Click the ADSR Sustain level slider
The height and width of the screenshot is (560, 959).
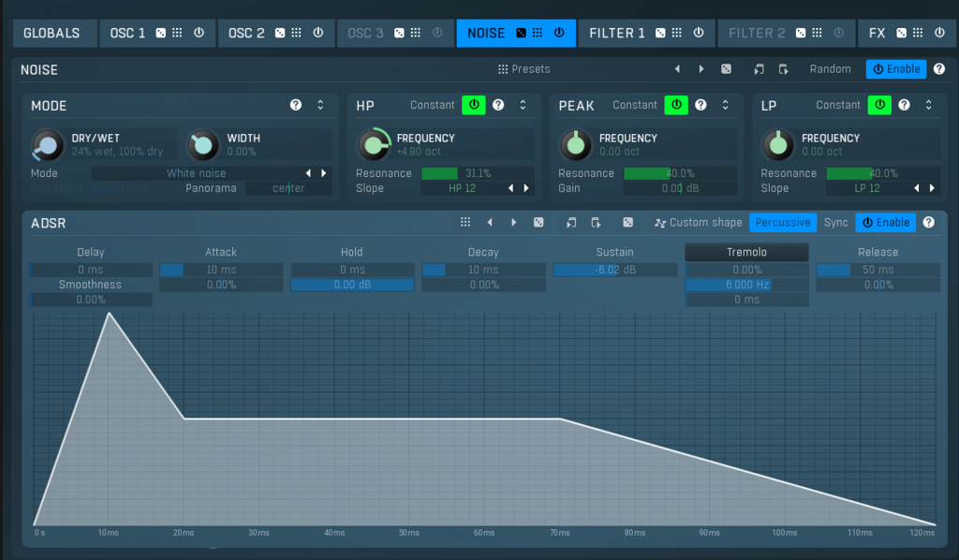[615, 270]
